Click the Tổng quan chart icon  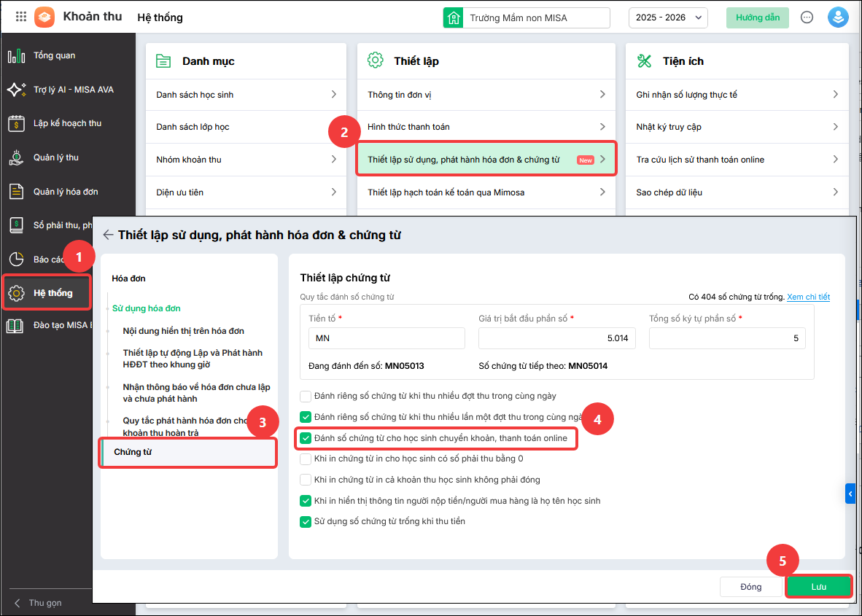(17, 55)
